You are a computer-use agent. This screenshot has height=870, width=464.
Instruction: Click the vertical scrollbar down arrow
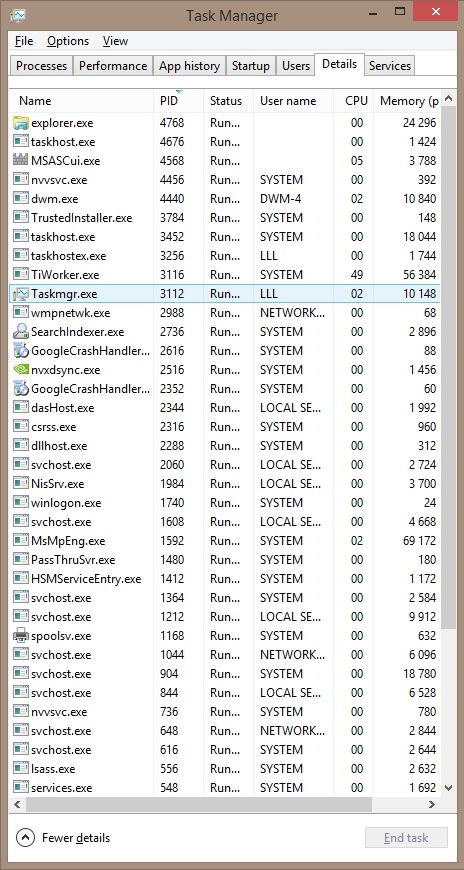pyautogui.click(x=448, y=787)
